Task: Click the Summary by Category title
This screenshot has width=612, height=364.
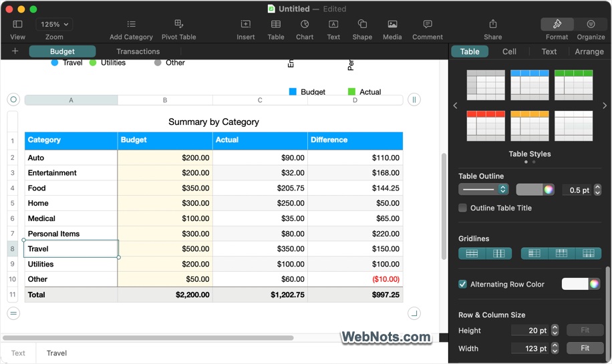Action: coord(214,122)
